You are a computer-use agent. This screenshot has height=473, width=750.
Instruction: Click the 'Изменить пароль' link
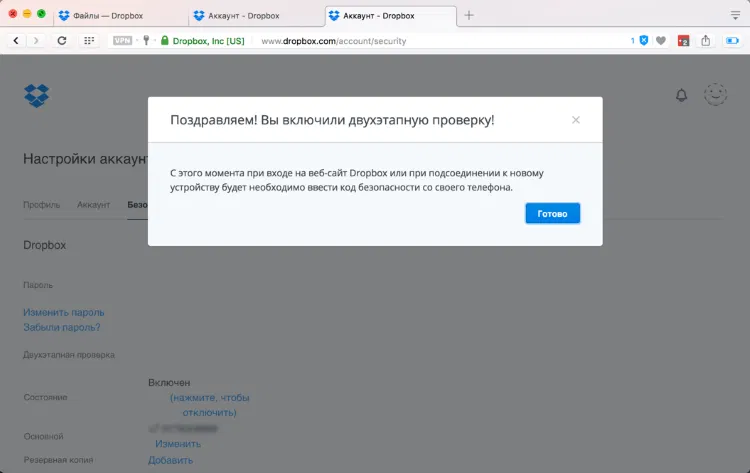pyautogui.click(x=64, y=312)
